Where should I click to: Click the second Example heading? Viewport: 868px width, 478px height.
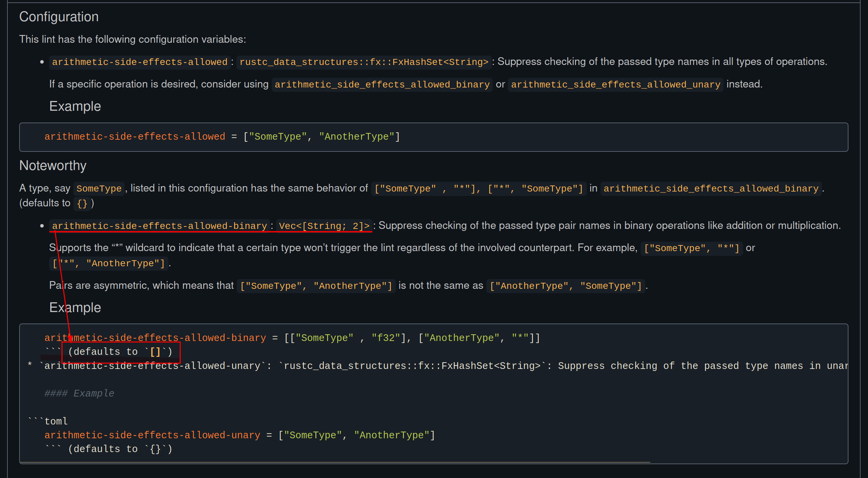(x=75, y=308)
